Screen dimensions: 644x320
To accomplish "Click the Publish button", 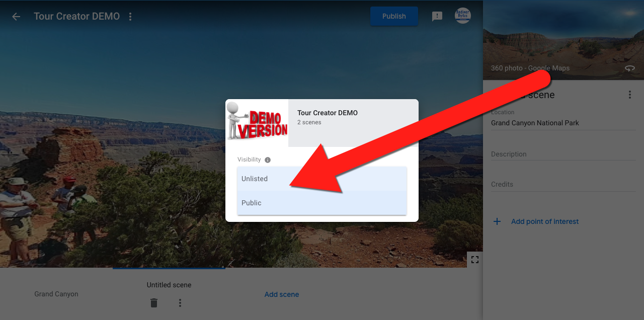I will point(394,16).
